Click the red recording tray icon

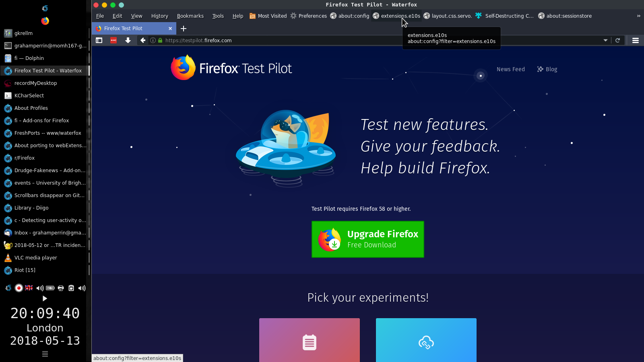click(19, 288)
